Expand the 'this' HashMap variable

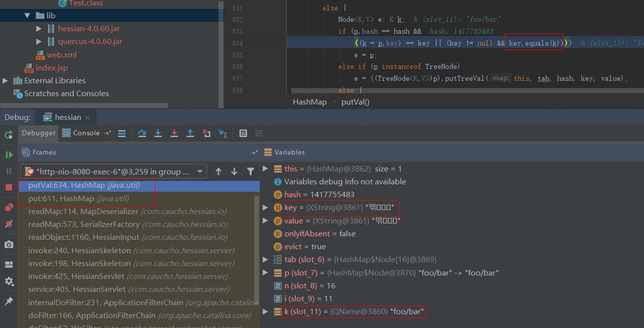(266, 169)
